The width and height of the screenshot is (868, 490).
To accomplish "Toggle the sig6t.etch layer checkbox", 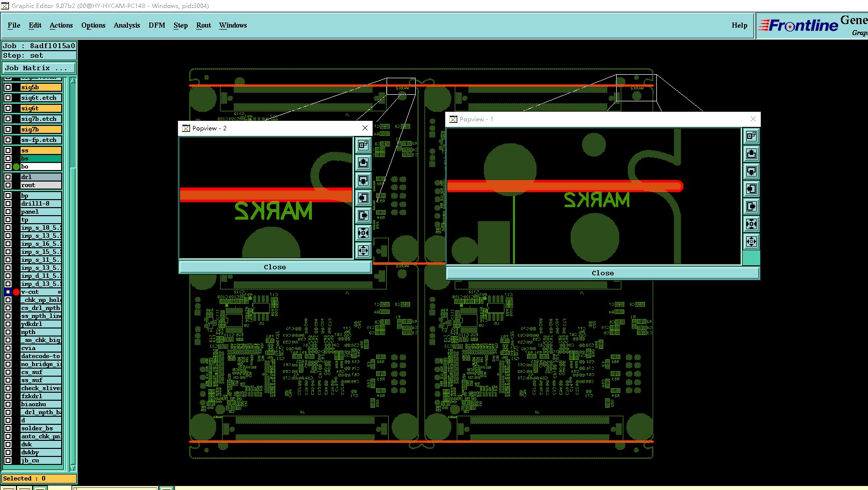I will [x=8, y=98].
